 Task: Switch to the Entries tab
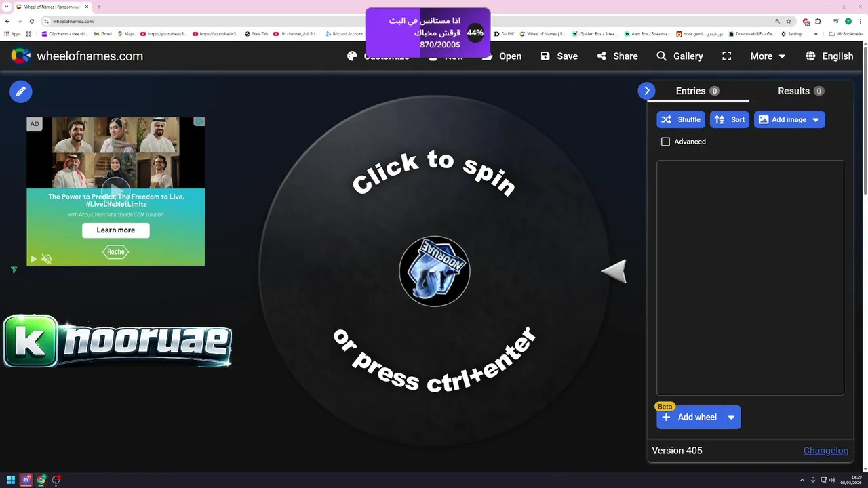tap(698, 91)
